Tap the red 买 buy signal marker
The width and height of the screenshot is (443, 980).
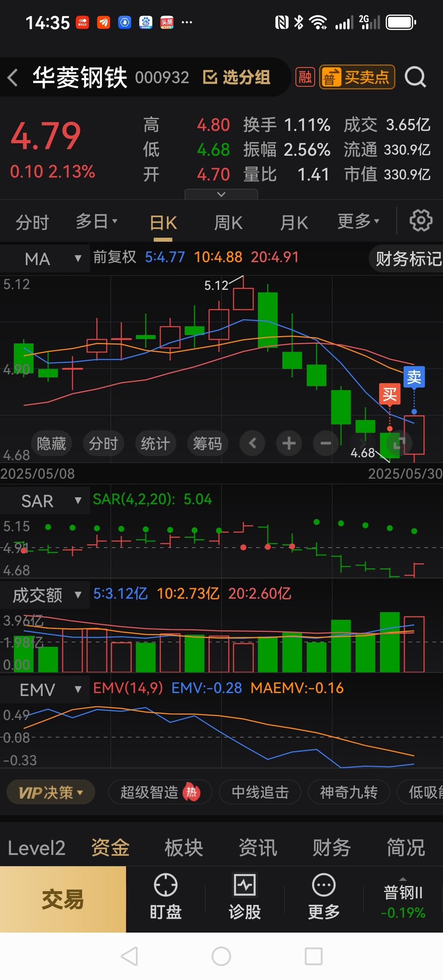tap(390, 394)
